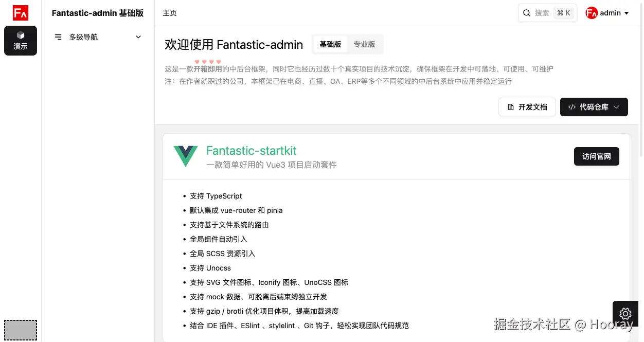Viewport: 644px width, 342px height.
Task: Click the 搜索 search input box
Action: click(542, 13)
